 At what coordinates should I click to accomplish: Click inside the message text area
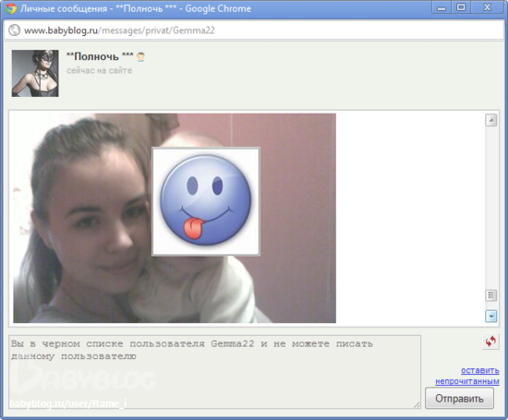[214, 372]
